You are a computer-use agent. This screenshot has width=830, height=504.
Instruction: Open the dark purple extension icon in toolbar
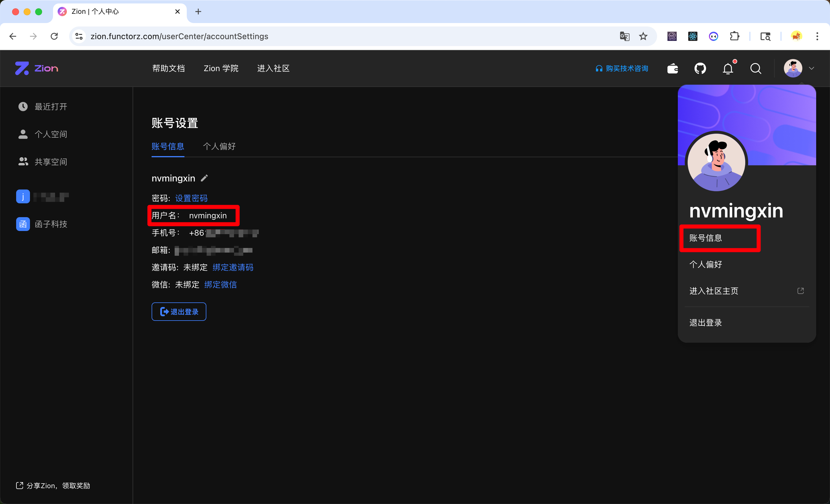(672, 36)
